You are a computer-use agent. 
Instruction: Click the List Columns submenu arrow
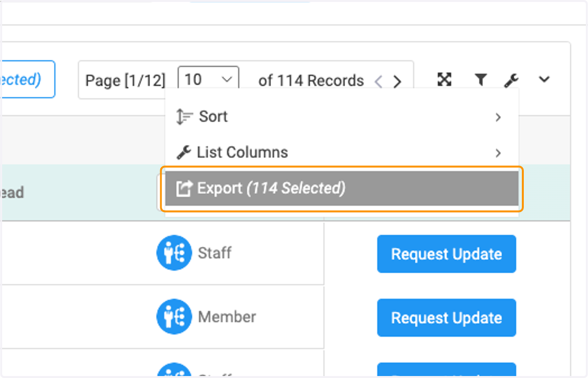click(x=498, y=153)
